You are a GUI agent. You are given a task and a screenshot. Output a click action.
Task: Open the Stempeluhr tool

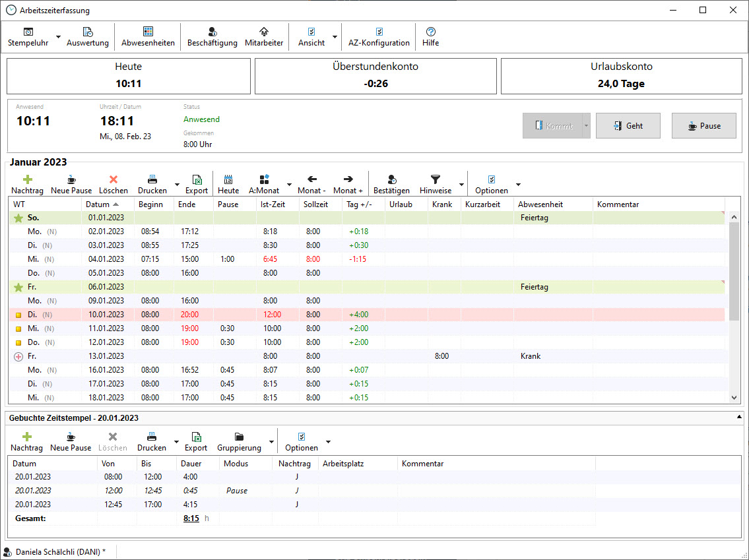(28, 37)
